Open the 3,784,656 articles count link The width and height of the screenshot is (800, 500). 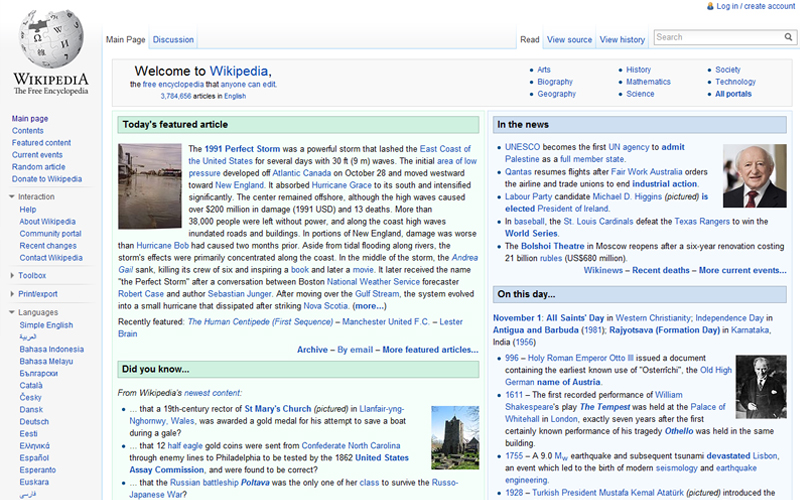(x=176, y=96)
